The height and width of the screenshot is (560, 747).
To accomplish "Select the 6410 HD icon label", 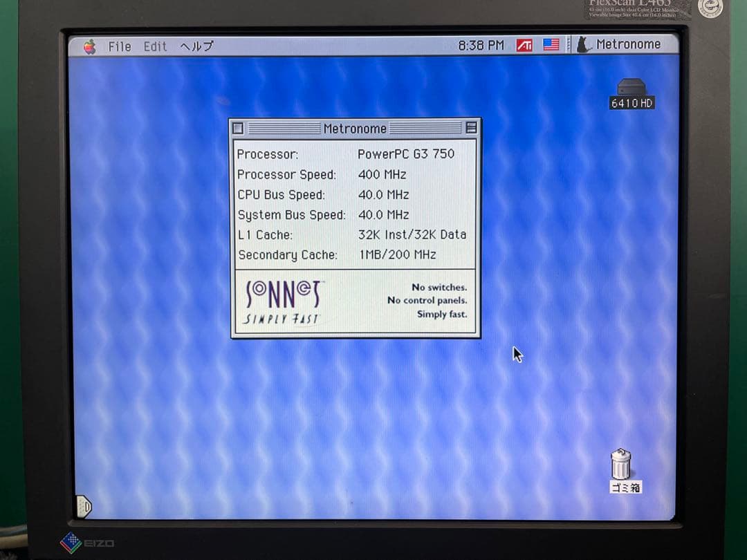I will 631,102.
